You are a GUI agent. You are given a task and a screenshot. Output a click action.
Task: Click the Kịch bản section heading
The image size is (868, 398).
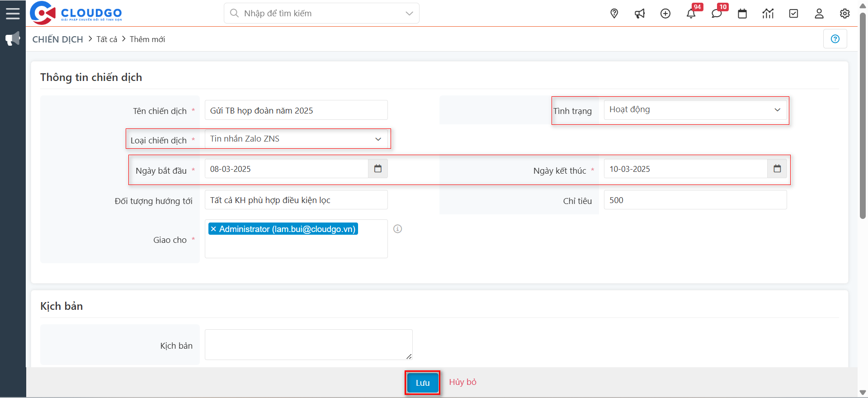tap(61, 306)
